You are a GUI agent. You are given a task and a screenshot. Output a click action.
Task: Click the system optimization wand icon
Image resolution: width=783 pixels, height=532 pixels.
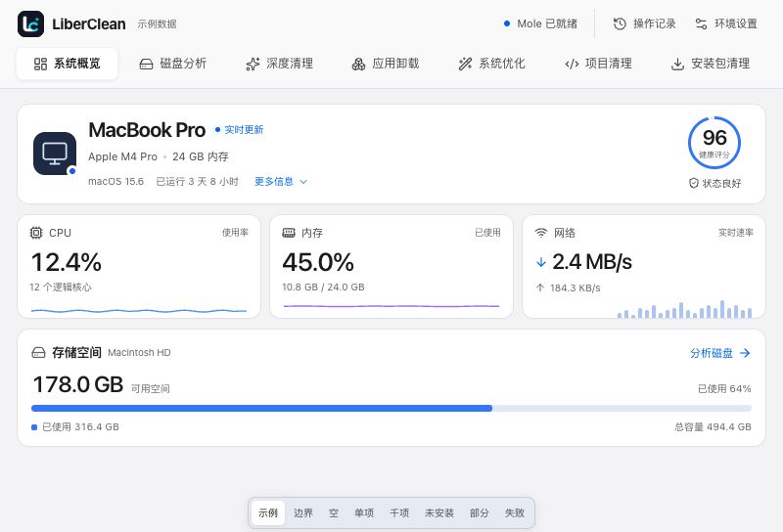[x=465, y=64]
